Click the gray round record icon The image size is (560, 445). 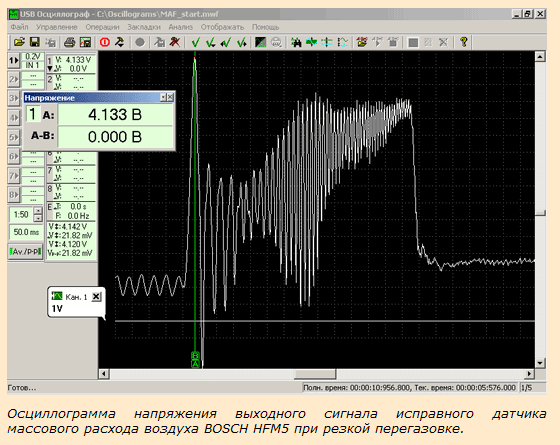[140, 42]
